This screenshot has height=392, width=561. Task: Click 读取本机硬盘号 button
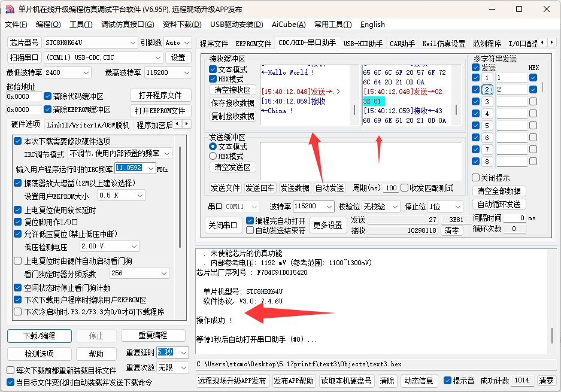tap(346, 381)
